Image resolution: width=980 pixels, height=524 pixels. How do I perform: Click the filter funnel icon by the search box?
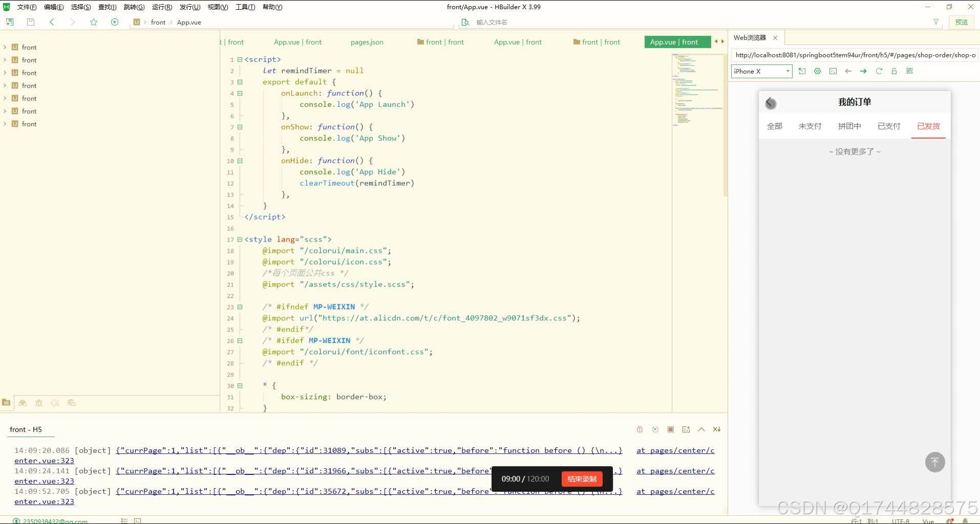[936, 22]
